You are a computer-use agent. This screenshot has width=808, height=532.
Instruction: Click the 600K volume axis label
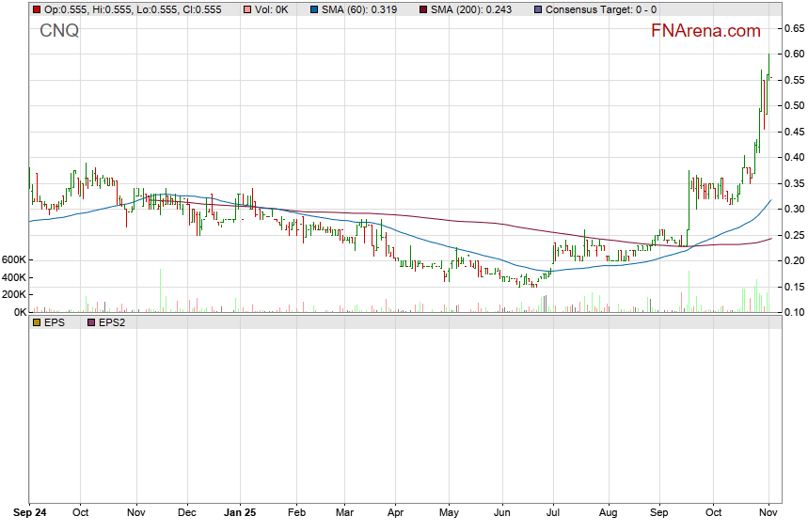pyautogui.click(x=13, y=259)
